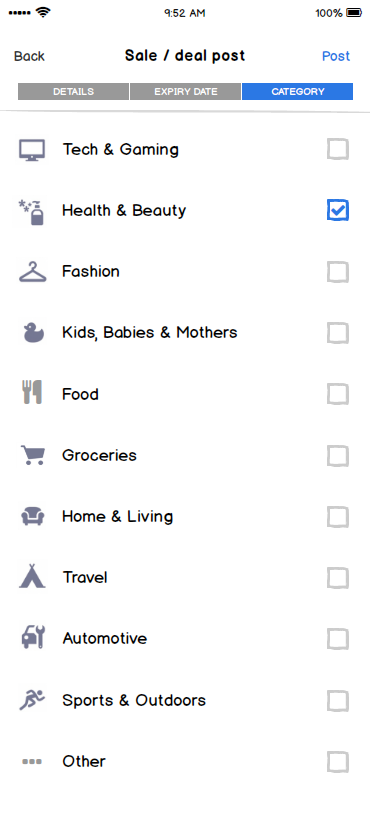Click the tent Travel icon
The height and width of the screenshot is (828, 370).
tap(32, 576)
